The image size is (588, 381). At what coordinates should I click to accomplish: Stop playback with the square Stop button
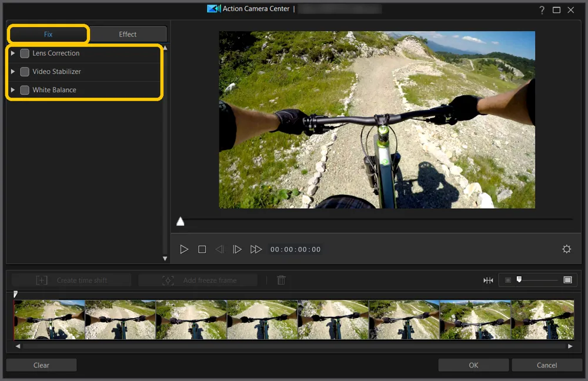click(202, 249)
